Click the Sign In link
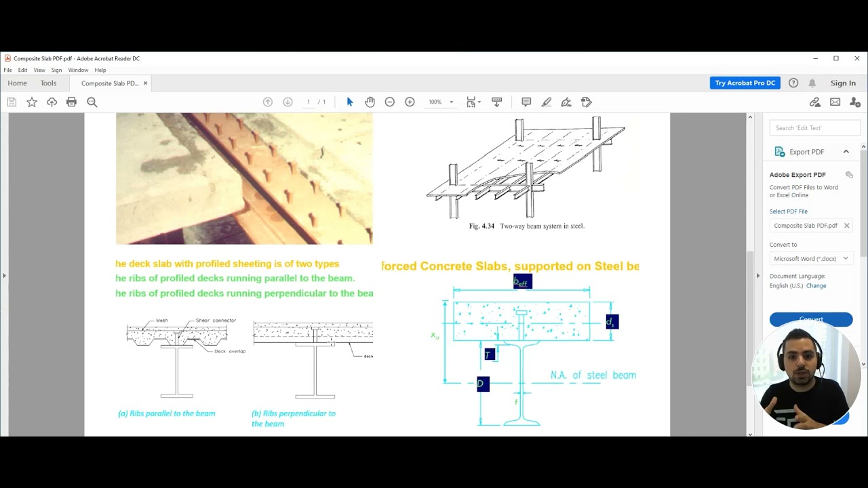868x488 pixels. coord(843,83)
